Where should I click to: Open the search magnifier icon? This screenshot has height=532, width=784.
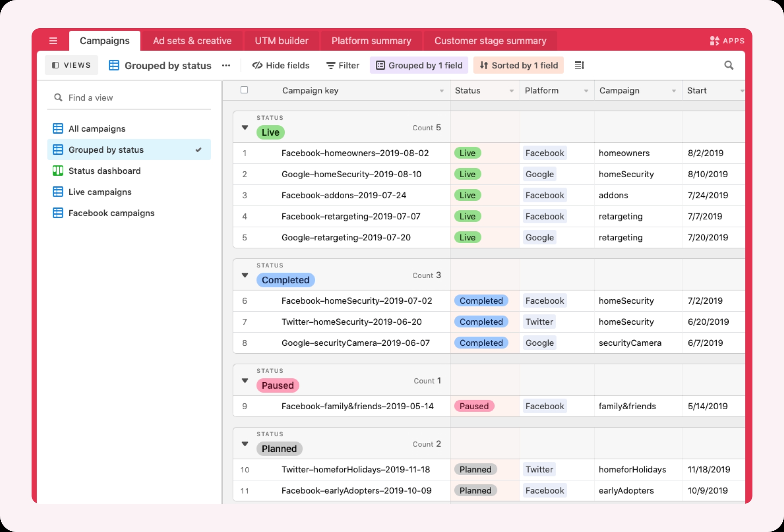coord(729,65)
